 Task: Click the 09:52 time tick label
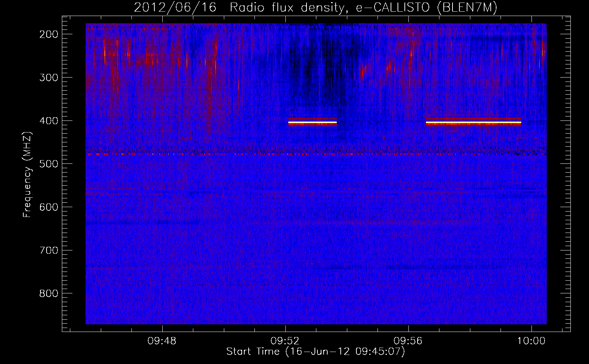[x=285, y=341]
